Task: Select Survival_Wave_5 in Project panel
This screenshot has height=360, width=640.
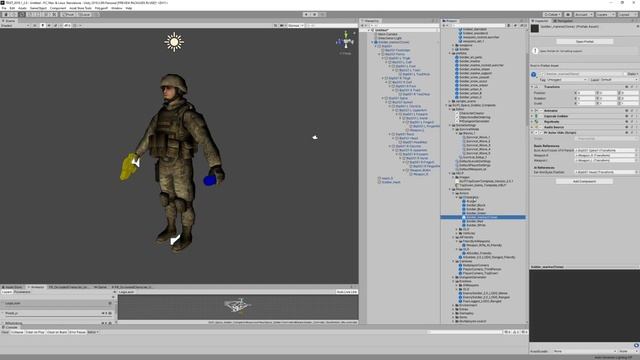Action: tap(478, 153)
